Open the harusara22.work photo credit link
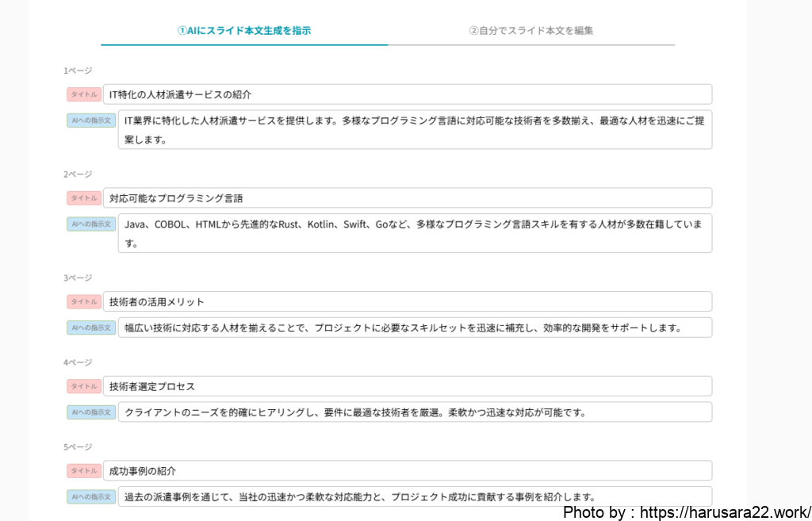 (x=687, y=512)
